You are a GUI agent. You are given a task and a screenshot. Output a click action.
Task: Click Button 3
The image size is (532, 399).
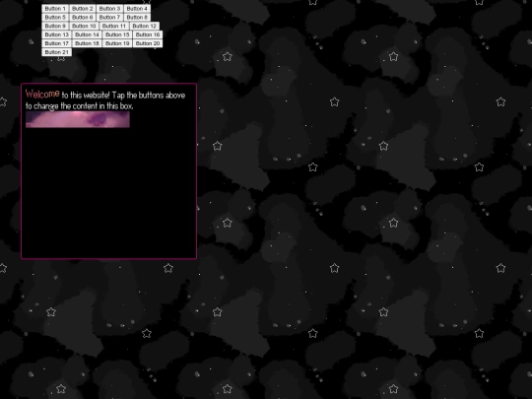(109, 9)
